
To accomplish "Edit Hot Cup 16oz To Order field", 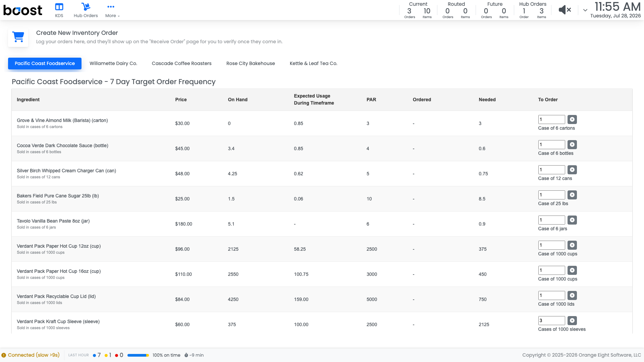I will click(551, 270).
